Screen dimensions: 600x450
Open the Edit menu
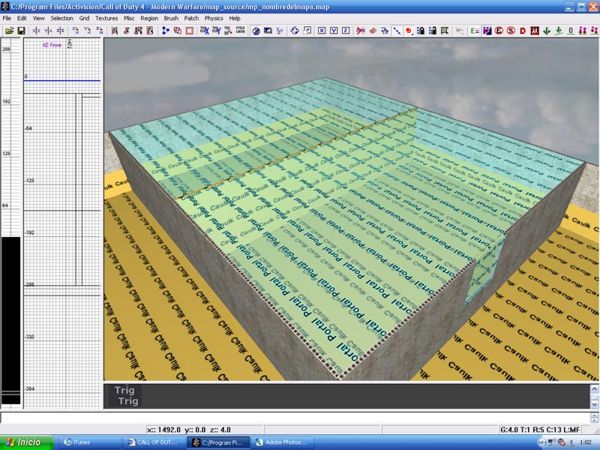click(x=22, y=18)
